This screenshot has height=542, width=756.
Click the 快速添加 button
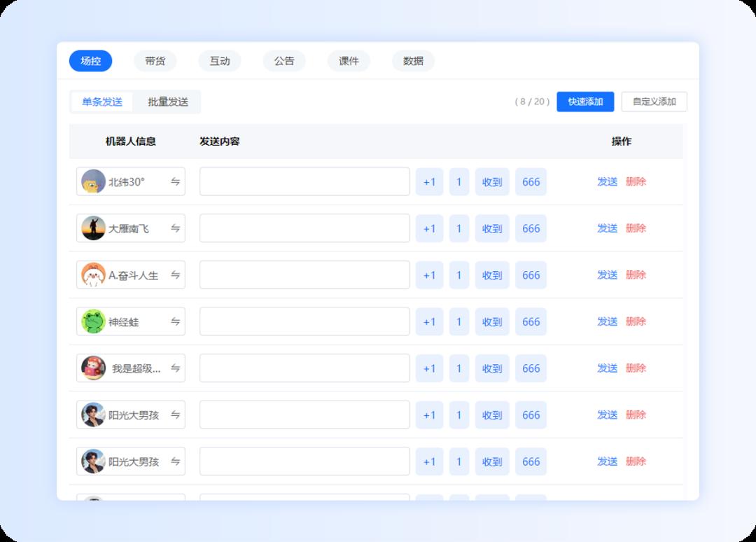[x=585, y=102]
